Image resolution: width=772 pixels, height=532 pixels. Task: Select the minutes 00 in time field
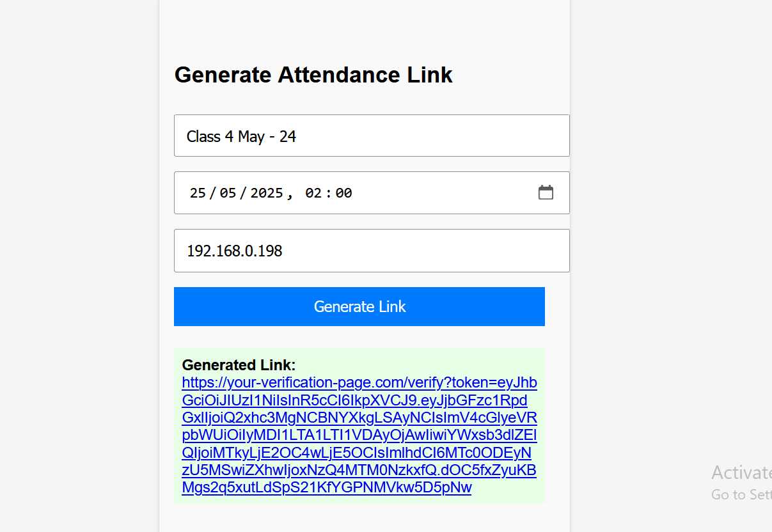coord(343,193)
